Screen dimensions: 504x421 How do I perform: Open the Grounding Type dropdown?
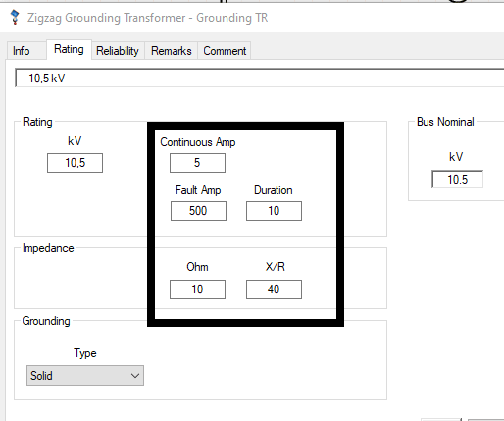(x=85, y=376)
